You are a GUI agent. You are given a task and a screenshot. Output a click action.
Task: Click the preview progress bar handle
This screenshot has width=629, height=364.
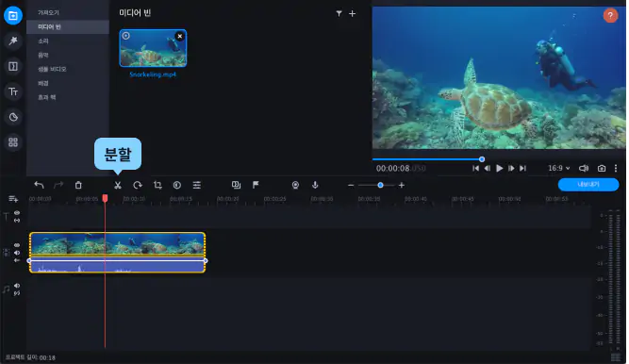coord(482,159)
